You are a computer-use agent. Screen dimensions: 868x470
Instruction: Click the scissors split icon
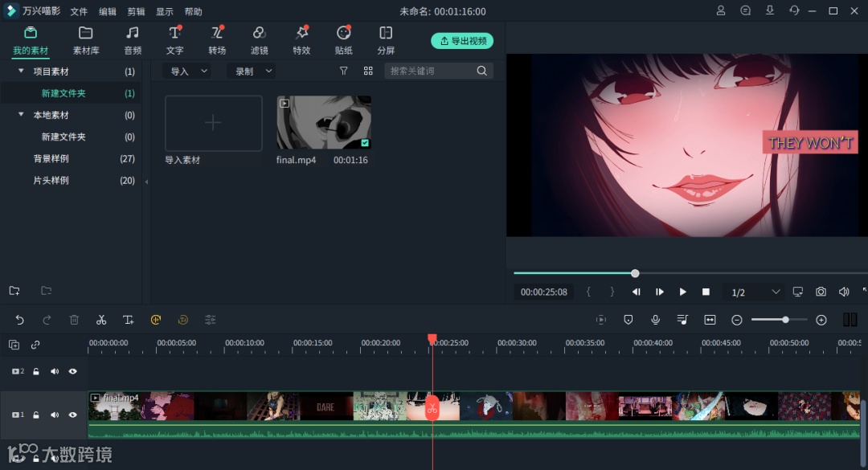tap(101, 320)
